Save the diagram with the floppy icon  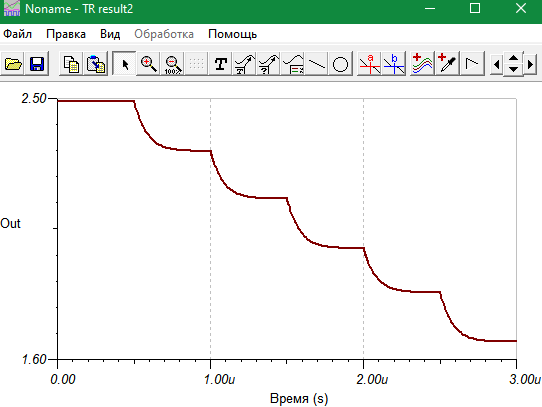[x=37, y=64]
